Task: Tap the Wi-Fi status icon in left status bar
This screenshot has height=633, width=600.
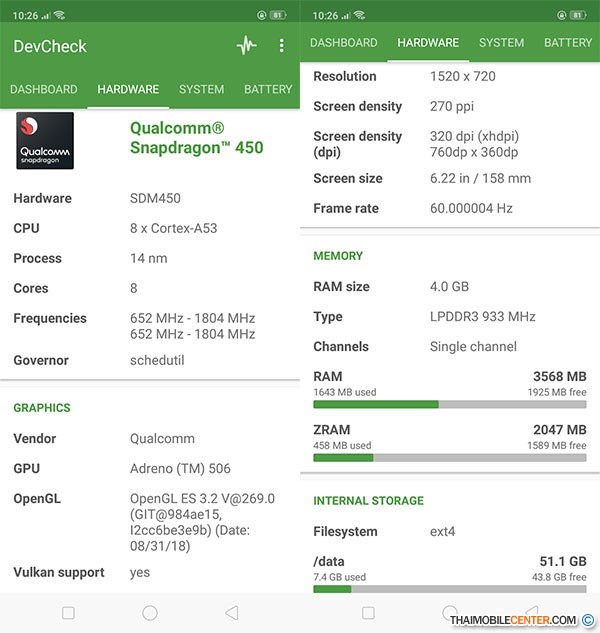Action: 60,15
